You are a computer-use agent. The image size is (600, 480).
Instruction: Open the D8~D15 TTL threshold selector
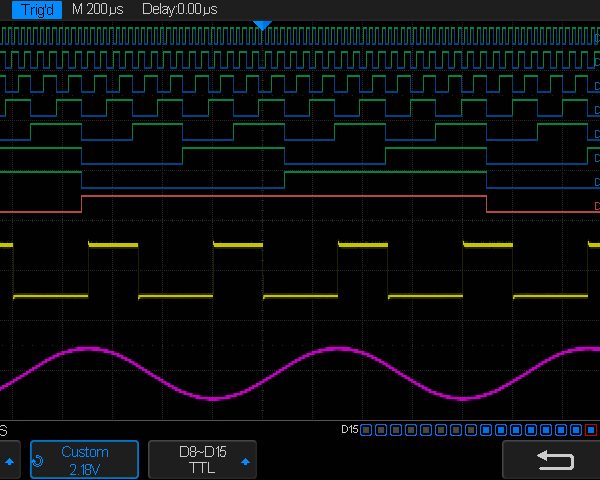[202, 461]
